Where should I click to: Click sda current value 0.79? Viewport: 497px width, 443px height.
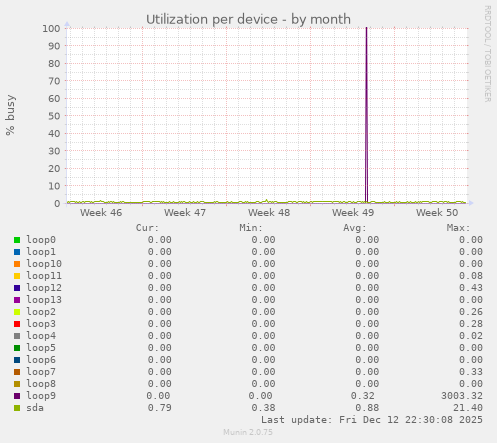coord(160,408)
